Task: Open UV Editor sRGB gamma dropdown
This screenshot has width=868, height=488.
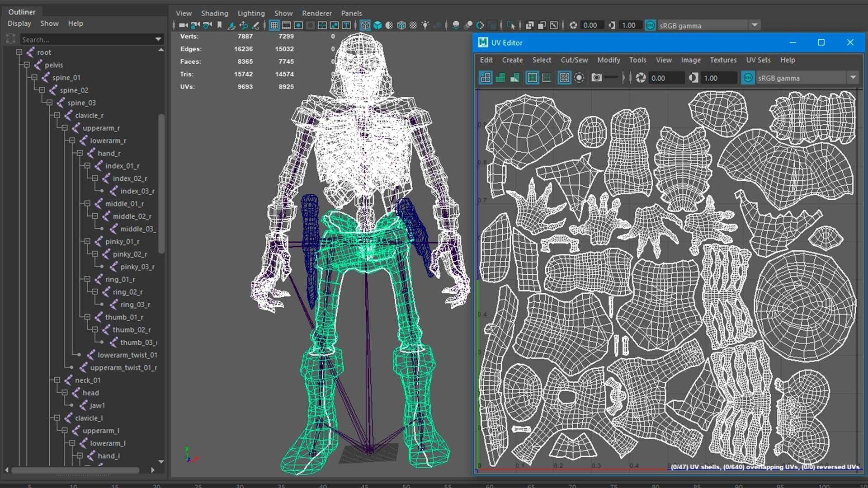Action: coord(853,78)
